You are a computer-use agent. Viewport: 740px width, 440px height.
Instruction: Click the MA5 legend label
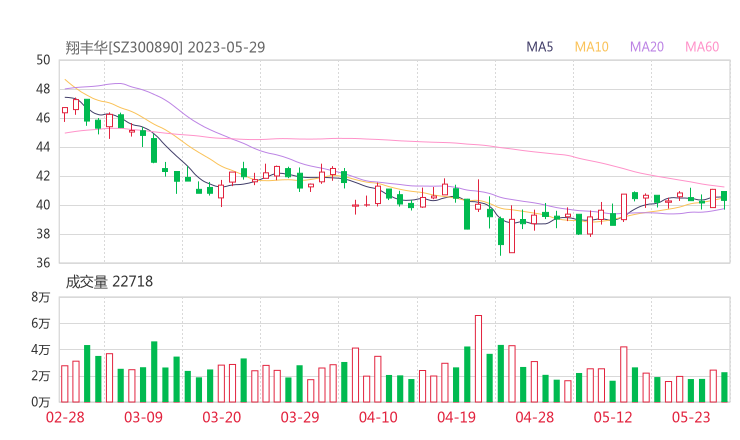pos(539,47)
